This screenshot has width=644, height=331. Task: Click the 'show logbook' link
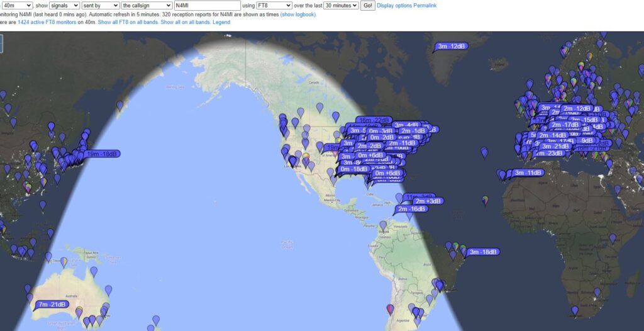pyautogui.click(x=298, y=14)
